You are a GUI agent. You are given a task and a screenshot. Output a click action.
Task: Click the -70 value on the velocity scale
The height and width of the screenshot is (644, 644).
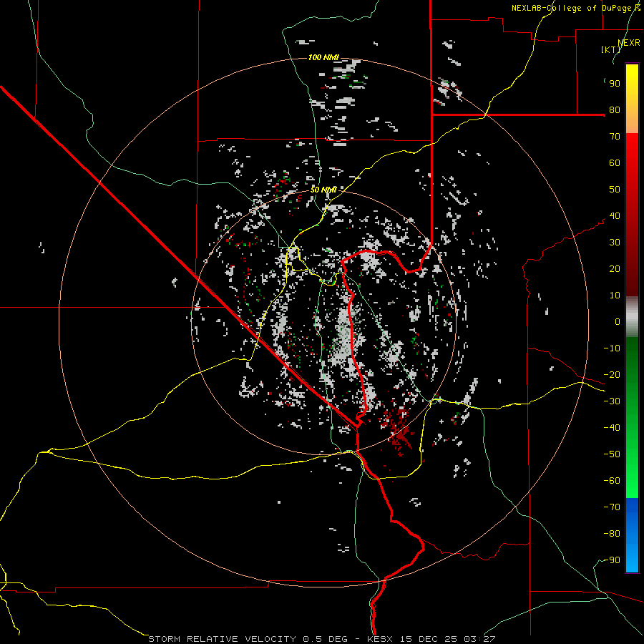[x=612, y=507]
